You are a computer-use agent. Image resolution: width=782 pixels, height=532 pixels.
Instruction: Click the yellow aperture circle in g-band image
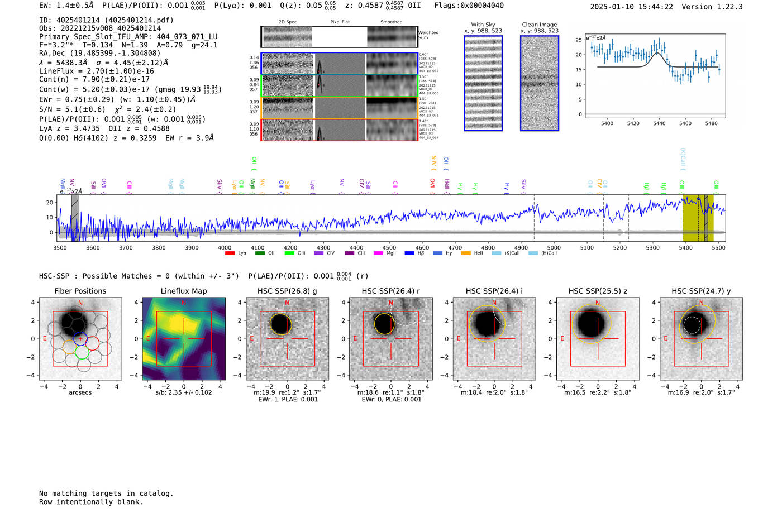[280, 324]
